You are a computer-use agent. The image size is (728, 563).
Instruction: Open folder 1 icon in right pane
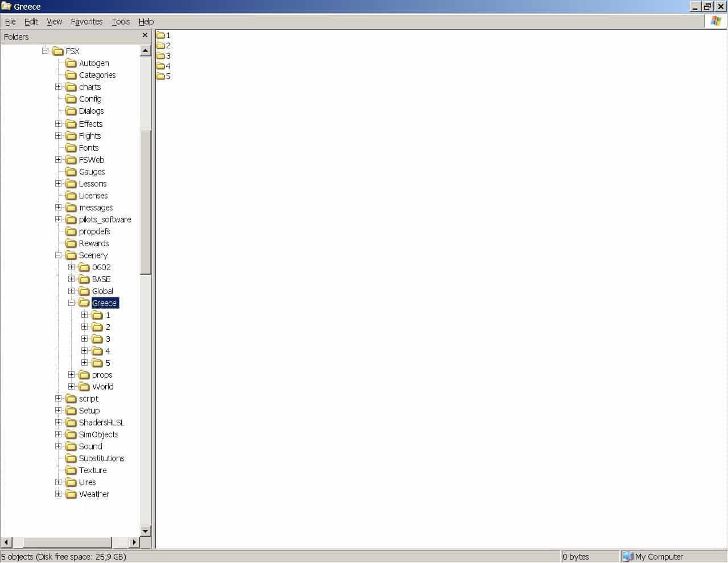[160, 35]
